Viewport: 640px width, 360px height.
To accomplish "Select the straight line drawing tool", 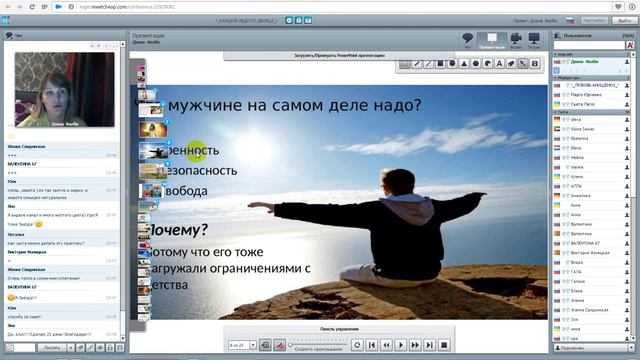I will pyautogui.click(x=428, y=64).
